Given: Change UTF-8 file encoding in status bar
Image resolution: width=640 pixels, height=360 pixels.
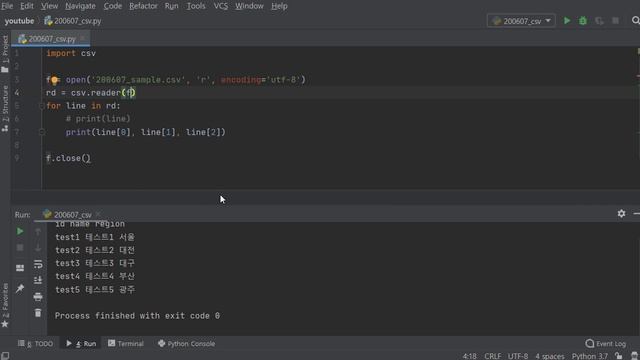Looking at the screenshot, I should coord(518,356).
